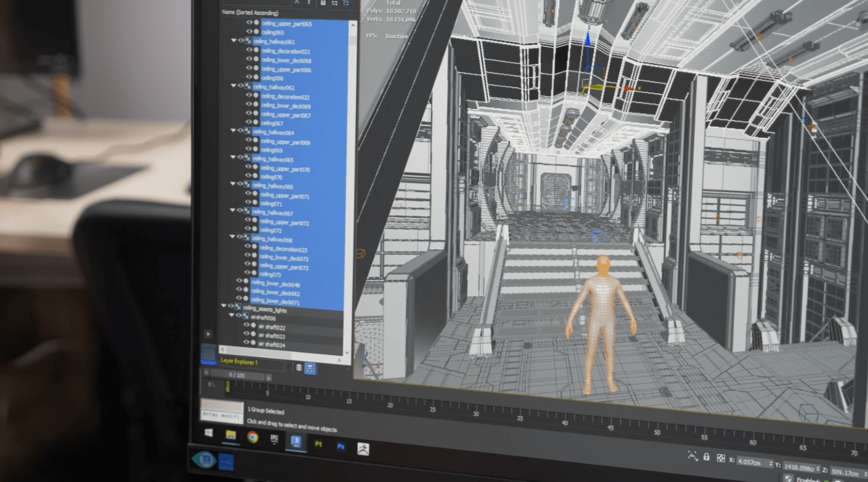The width and height of the screenshot is (868, 482).
Task: Toggle the eye icon for ceiling067
Action: pyautogui.click(x=249, y=122)
